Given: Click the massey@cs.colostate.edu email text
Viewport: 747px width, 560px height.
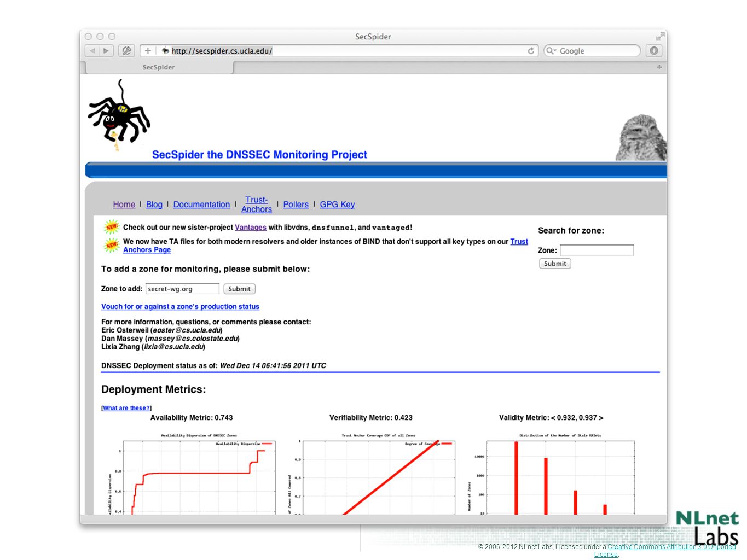Looking at the screenshot, I should (x=193, y=339).
